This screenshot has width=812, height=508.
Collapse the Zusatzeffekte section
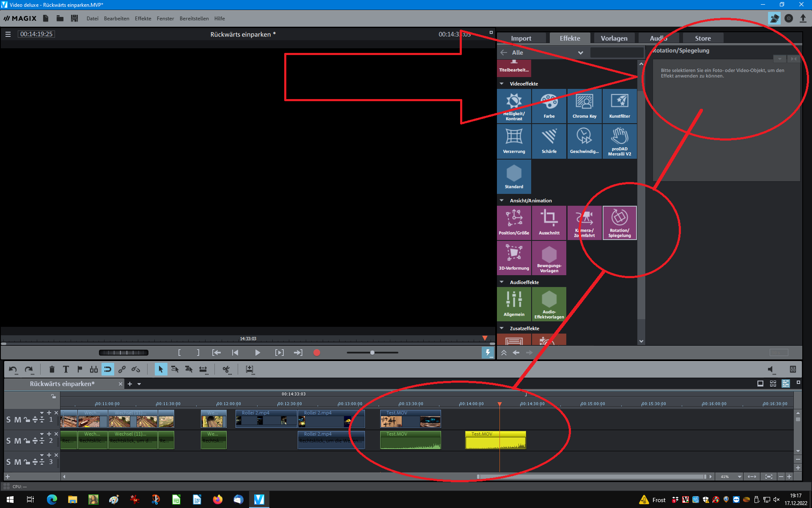point(502,329)
